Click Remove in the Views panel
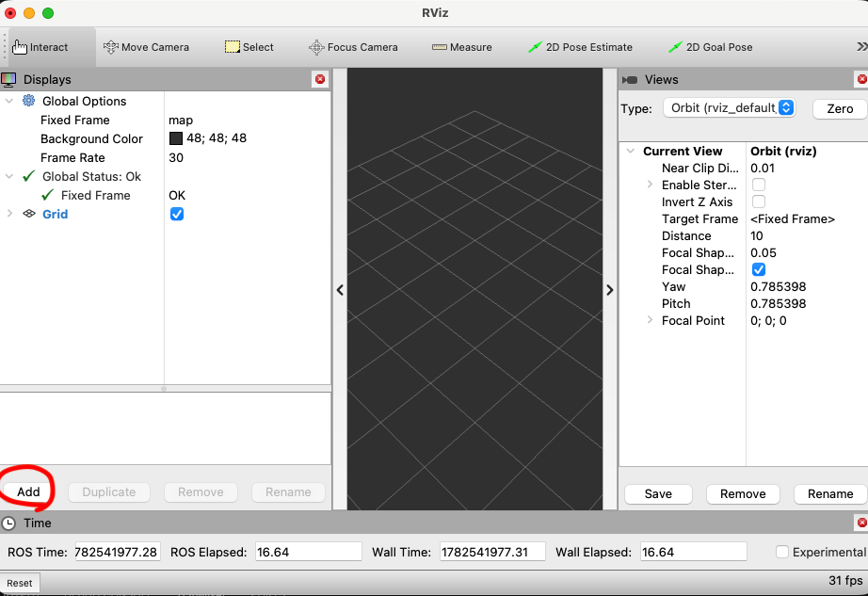The width and height of the screenshot is (868, 596). (743, 493)
